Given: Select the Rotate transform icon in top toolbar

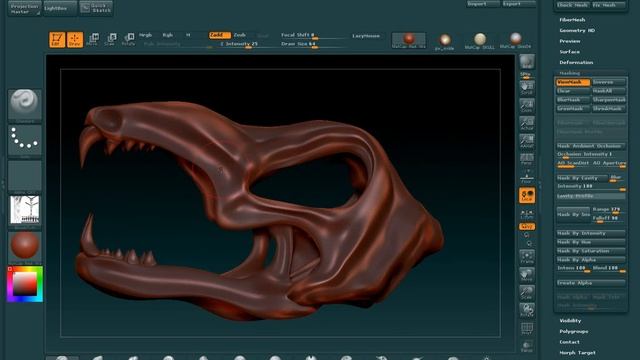Looking at the screenshot, I should coord(129,40).
